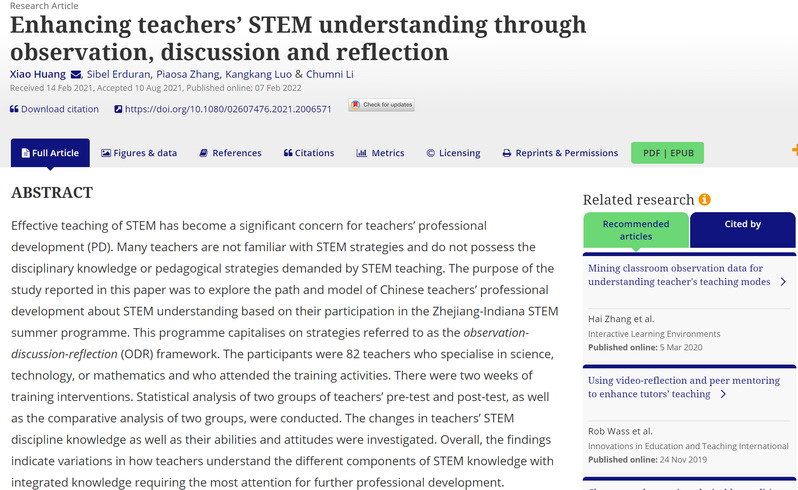Open Reprints & Permissions
The width and height of the screenshot is (798, 490).
click(560, 153)
